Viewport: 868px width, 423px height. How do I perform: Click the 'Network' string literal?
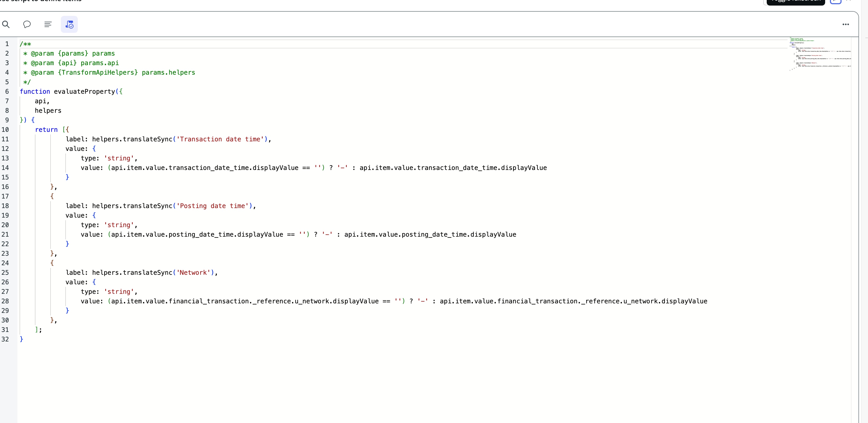click(193, 273)
